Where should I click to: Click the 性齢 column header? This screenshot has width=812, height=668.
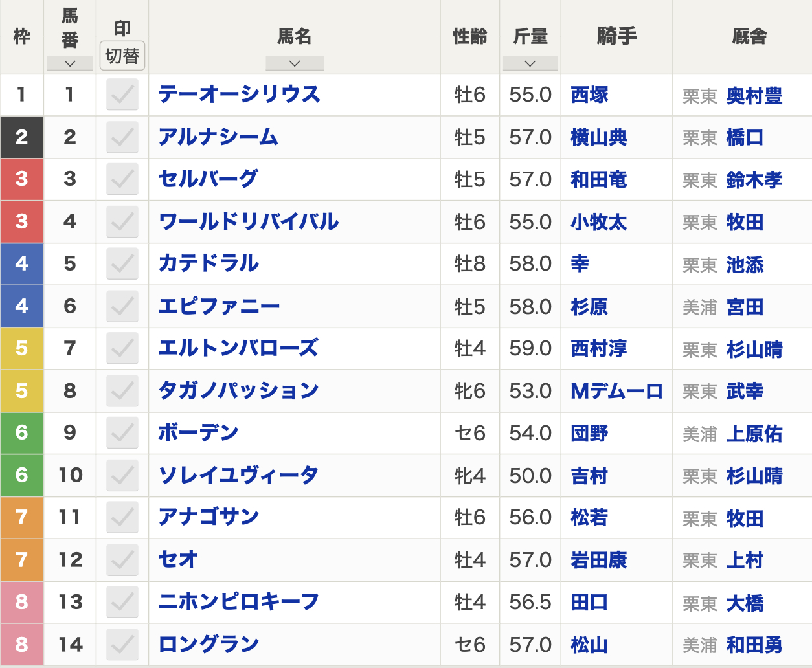(470, 36)
